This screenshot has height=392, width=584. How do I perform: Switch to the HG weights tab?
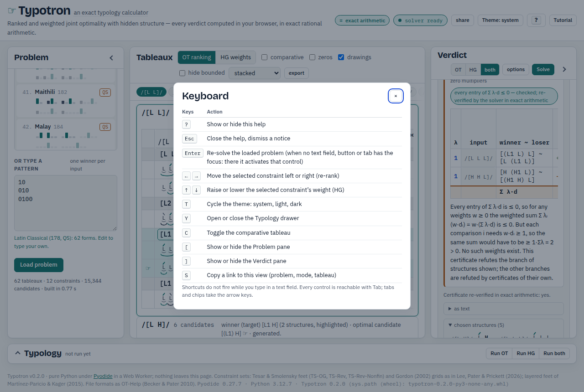click(x=235, y=57)
